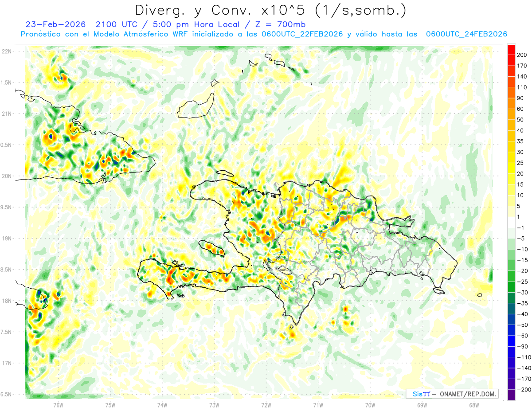Pick the blue swatch between -60 and -90

pyautogui.click(x=511, y=341)
